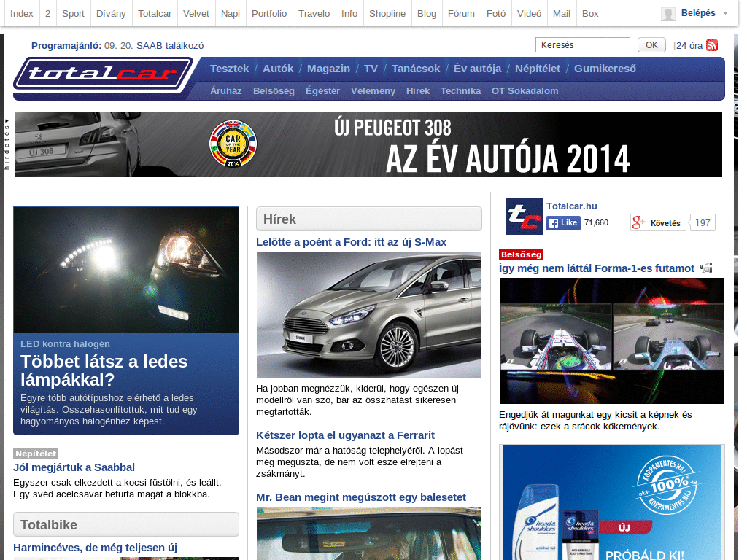
Task: Open Áruház in sub navigation
Action: (226, 91)
